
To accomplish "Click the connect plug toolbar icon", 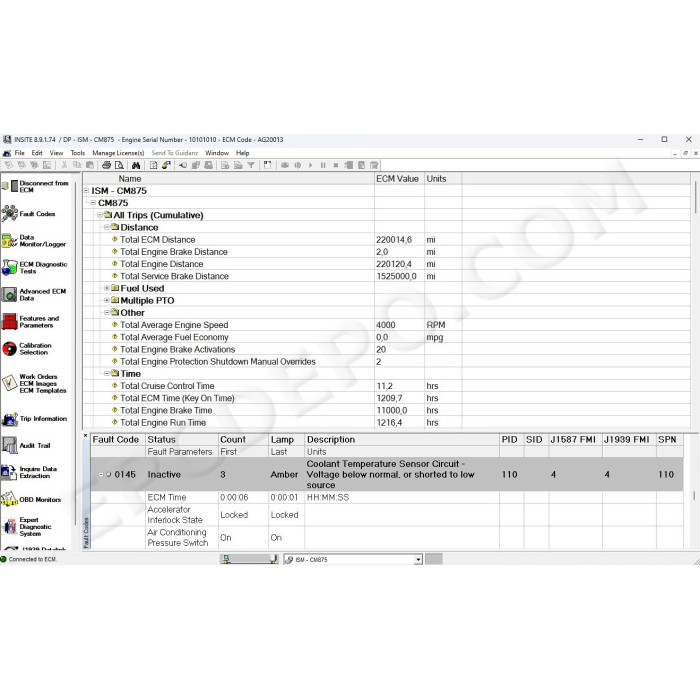I will coord(183,165).
